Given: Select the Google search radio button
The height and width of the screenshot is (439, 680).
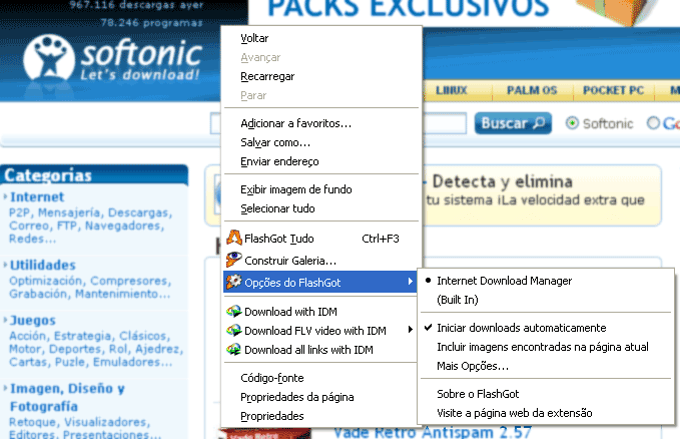Looking at the screenshot, I should pyautogui.click(x=653, y=123).
